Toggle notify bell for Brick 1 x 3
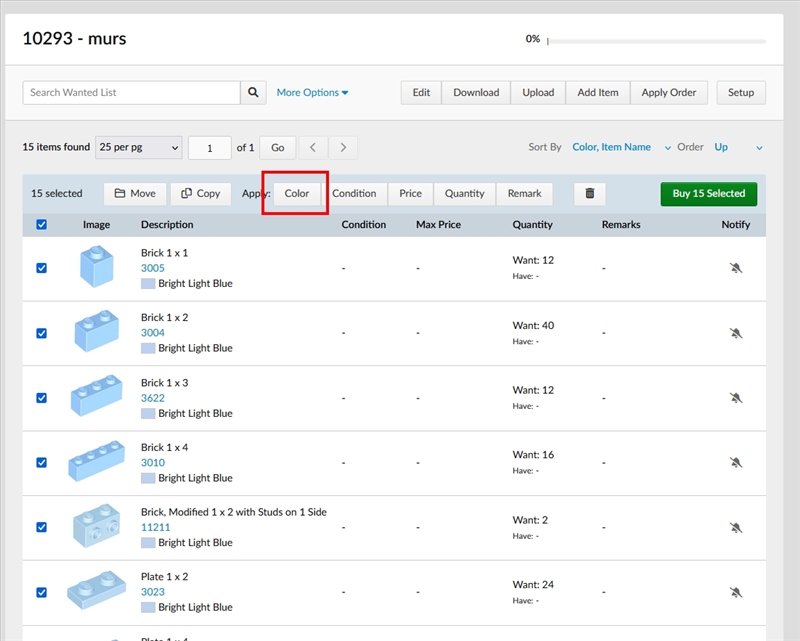This screenshot has width=800, height=641. pyautogui.click(x=736, y=398)
